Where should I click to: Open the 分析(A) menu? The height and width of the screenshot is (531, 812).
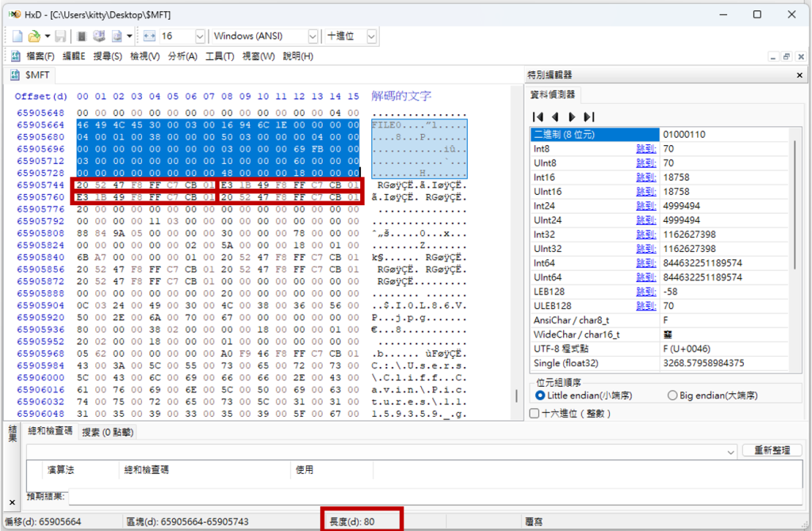pos(182,56)
